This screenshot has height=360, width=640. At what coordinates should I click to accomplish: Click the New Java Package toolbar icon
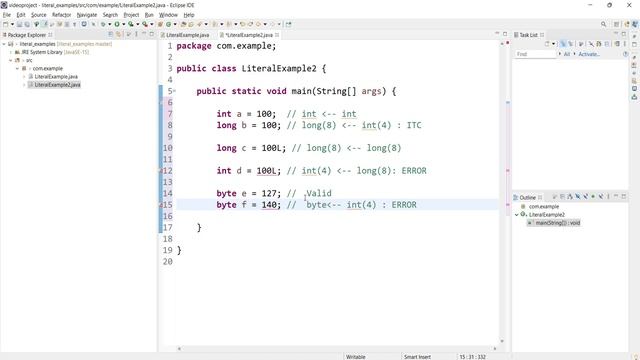(160, 24)
